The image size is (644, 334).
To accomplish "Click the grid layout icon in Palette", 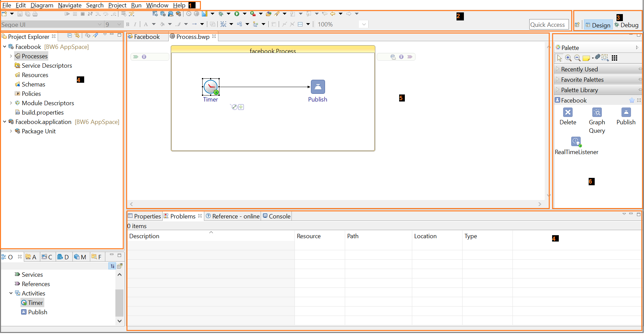I will (614, 58).
